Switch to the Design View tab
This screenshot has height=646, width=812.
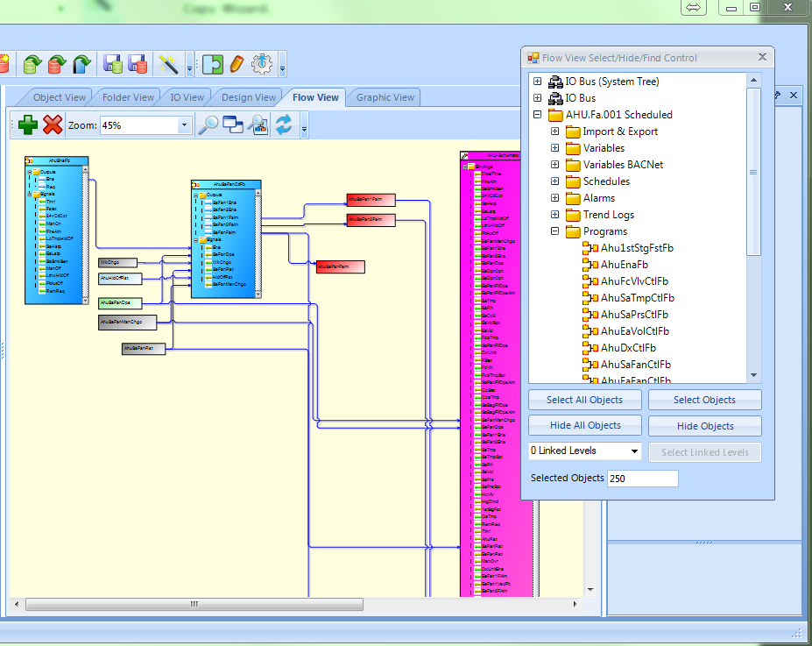249,97
